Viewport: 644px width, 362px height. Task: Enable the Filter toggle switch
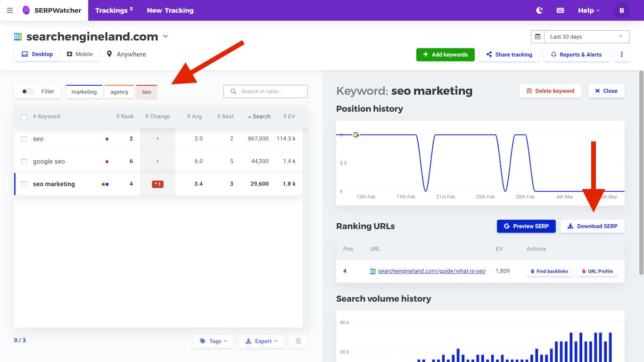(x=28, y=91)
